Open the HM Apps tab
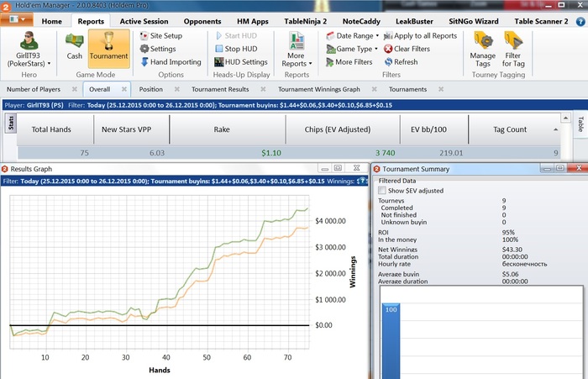This screenshot has width=588, height=379. coord(253,21)
